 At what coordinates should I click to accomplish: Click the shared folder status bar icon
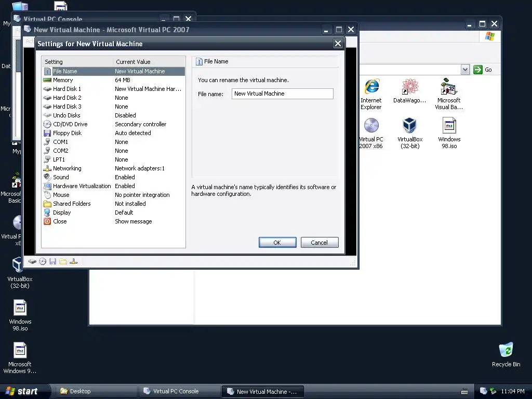pyautogui.click(x=63, y=261)
